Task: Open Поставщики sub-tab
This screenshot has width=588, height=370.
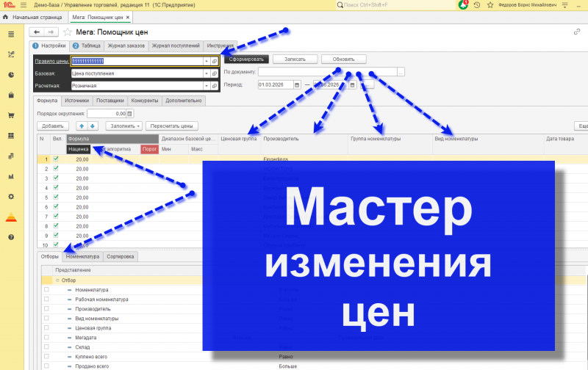Action: tap(110, 101)
